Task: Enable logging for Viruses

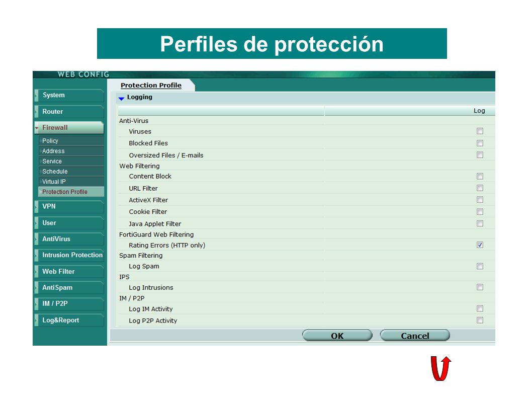Action: (480, 131)
